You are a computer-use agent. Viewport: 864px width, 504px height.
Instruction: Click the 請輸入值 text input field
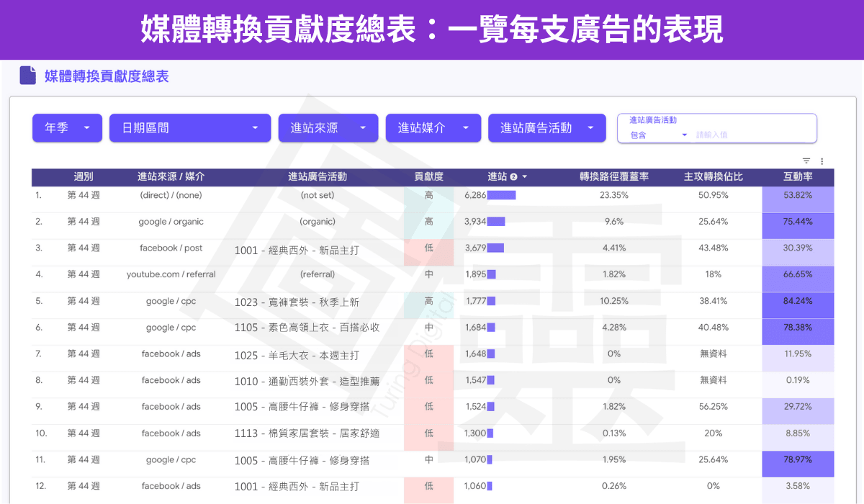pos(752,135)
